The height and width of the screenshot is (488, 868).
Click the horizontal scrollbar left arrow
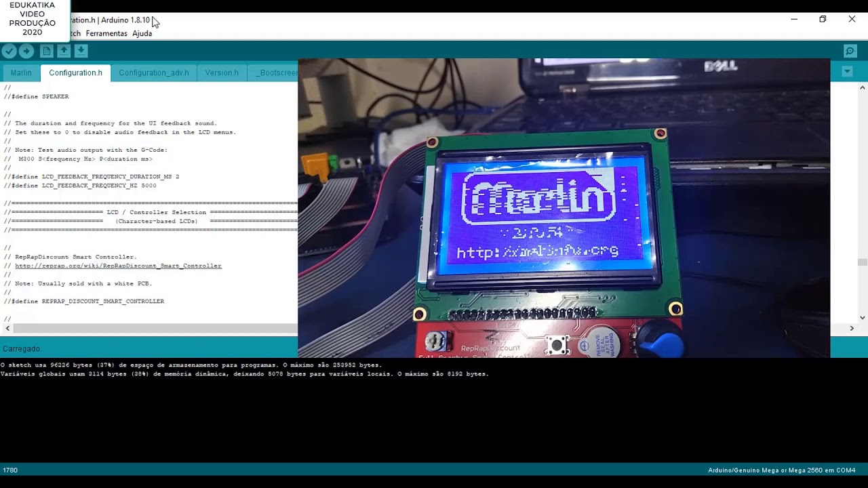[x=7, y=328]
